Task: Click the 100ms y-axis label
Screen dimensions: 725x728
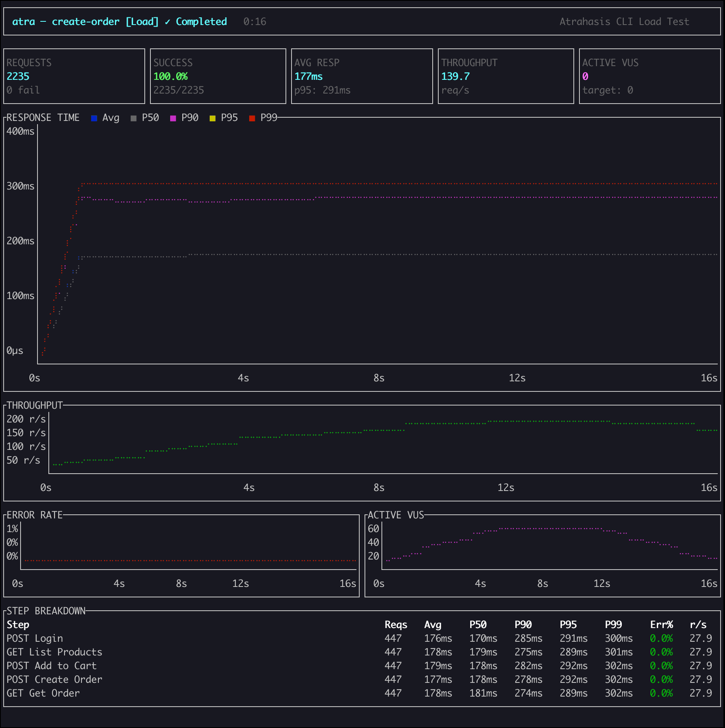Action: point(21,296)
